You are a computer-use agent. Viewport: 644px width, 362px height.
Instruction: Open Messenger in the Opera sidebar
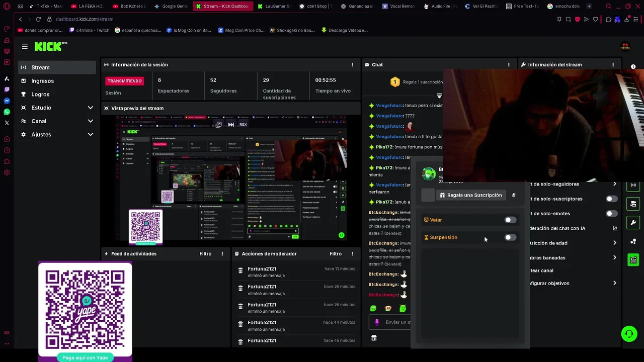pos(7,101)
